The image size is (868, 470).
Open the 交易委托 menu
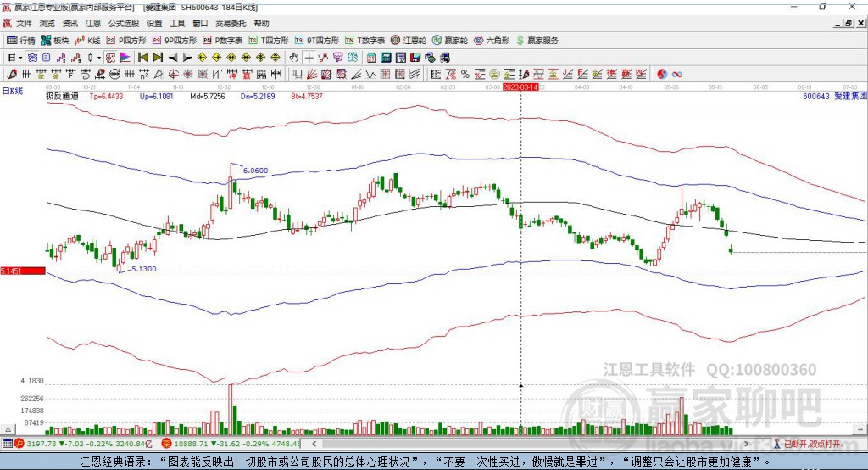tap(231, 23)
